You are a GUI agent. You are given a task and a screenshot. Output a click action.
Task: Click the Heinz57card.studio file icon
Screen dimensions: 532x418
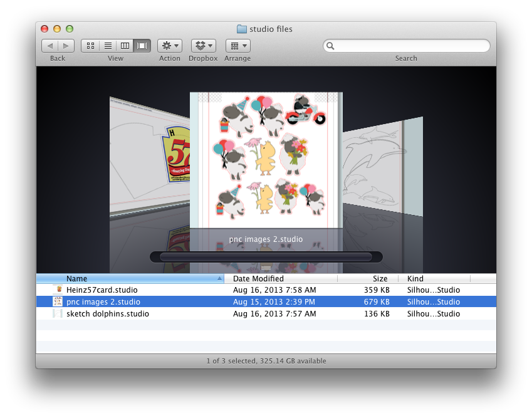click(x=58, y=290)
